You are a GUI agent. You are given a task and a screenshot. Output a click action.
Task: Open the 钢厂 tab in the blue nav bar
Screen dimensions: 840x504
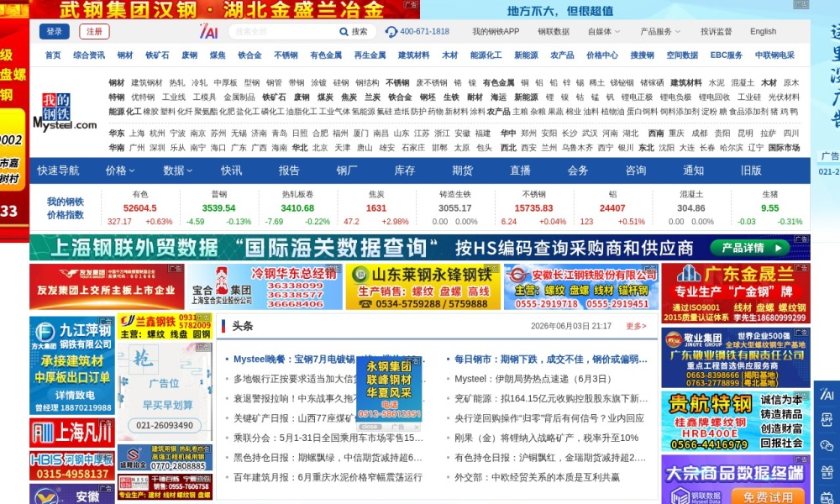click(x=347, y=171)
